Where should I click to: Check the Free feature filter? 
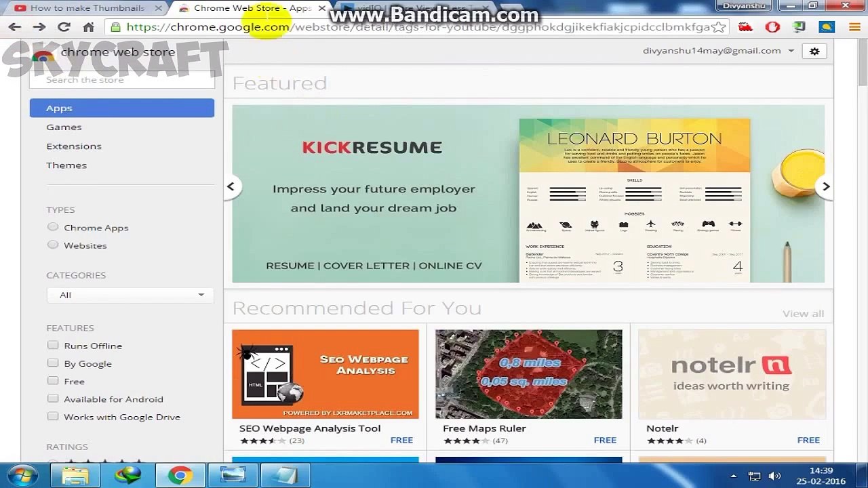(x=53, y=381)
